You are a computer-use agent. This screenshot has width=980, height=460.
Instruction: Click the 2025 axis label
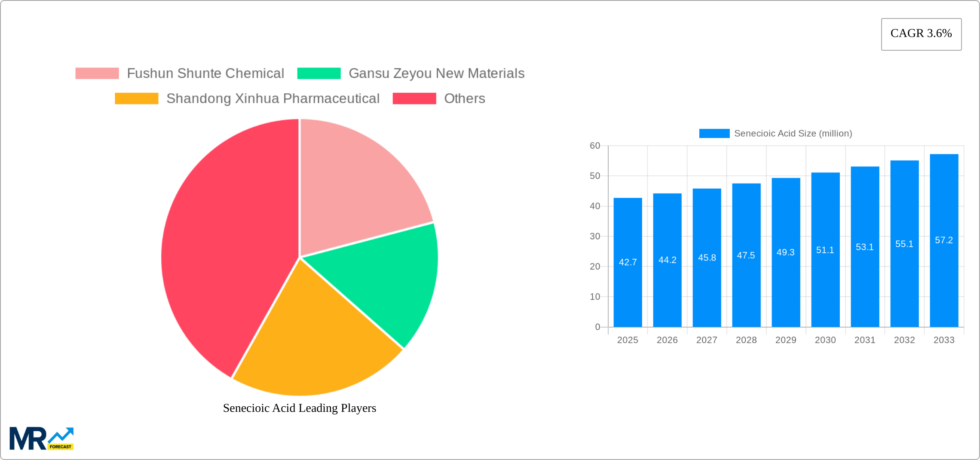tap(628, 340)
